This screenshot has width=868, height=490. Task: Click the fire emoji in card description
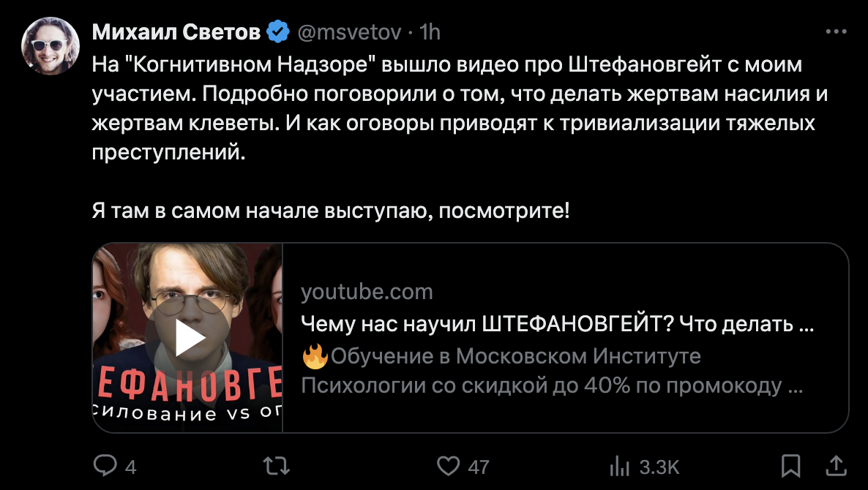[314, 357]
